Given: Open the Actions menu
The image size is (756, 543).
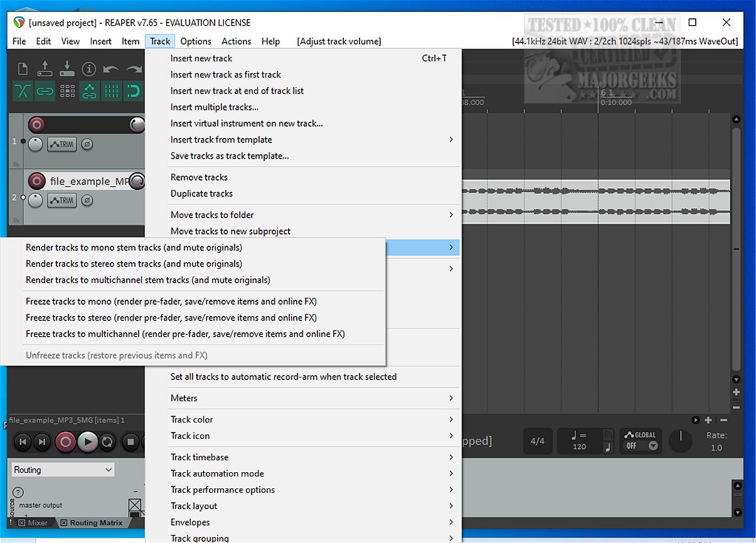Looking at the screenshot, I should pyautogui.click(x=237, y=41).
